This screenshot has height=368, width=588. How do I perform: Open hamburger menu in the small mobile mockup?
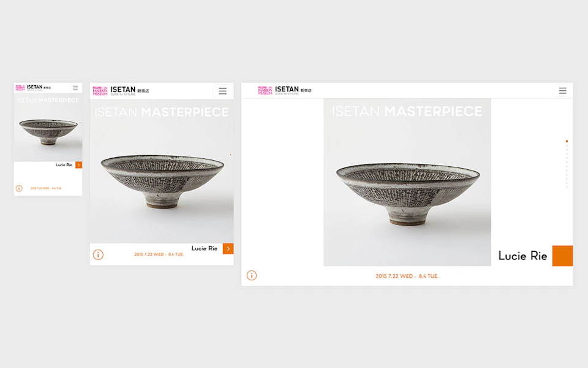pyautogui.click(x=75, y=88)
